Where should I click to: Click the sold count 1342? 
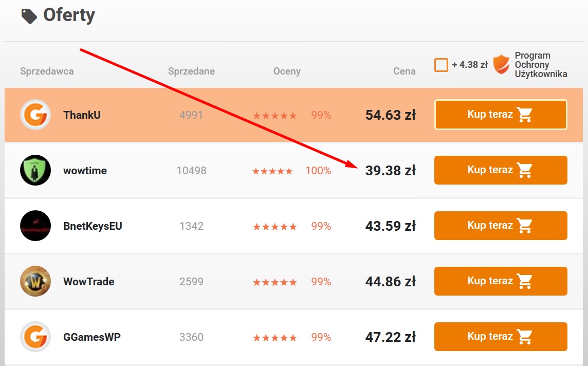point(191,226)
